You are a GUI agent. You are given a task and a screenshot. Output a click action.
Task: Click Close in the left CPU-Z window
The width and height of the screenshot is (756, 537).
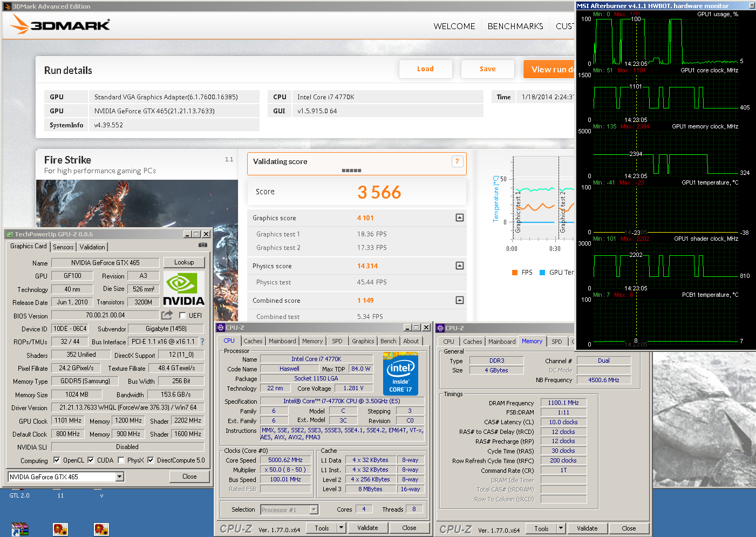click(409, 528)
